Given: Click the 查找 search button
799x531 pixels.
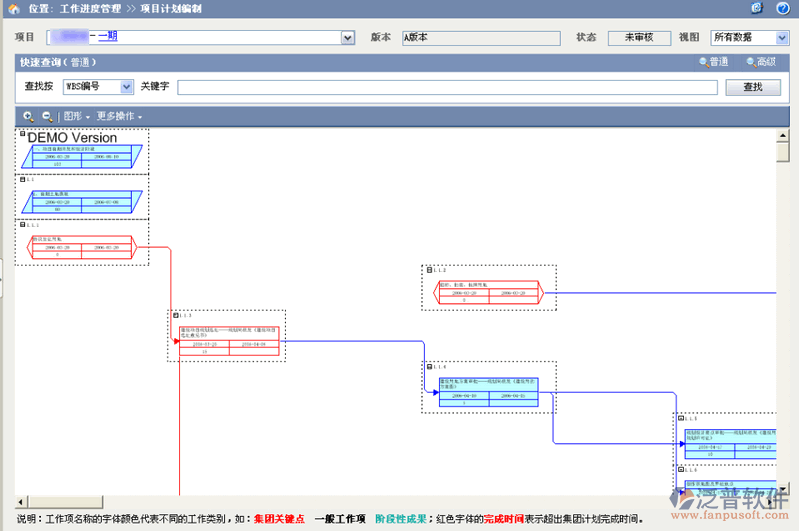Looking at the screenshot, I should click(x=753, y=87).
